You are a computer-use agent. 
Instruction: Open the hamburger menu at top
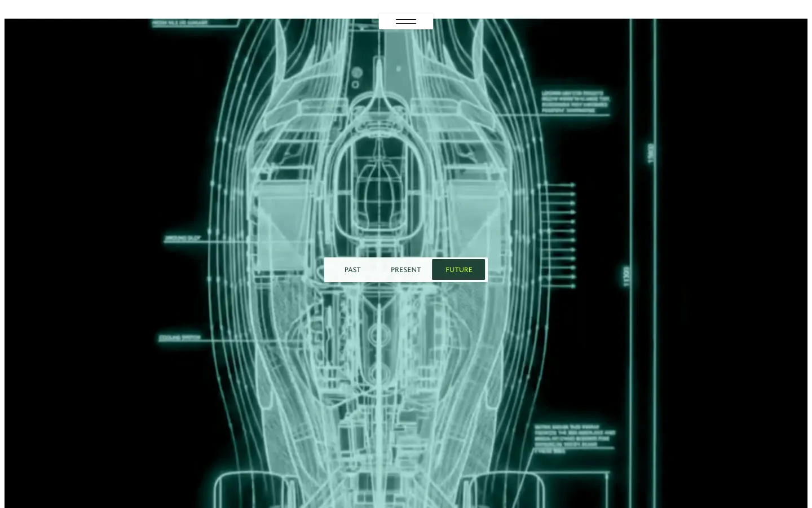[406, 21]
